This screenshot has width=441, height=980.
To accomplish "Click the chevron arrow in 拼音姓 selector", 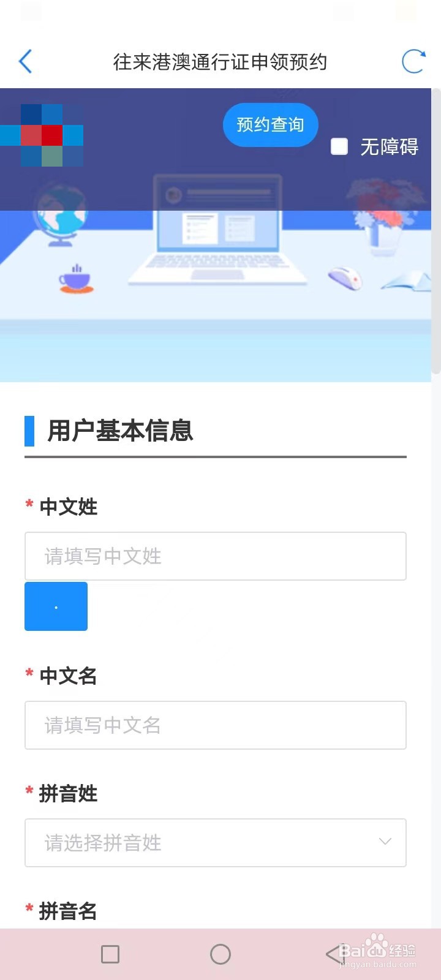I will point(385,842).
